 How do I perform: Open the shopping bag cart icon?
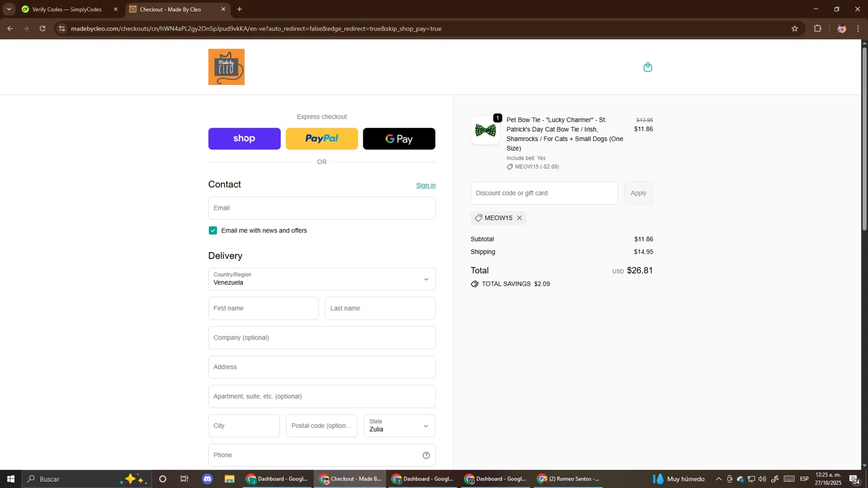(648, 67)
